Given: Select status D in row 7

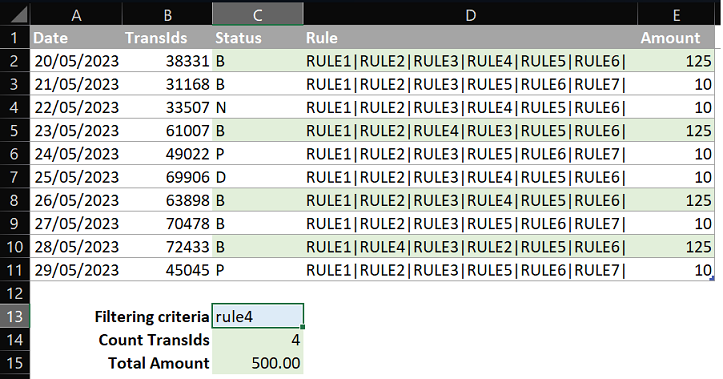Looking at the screenshot, I should pos(258,177).
